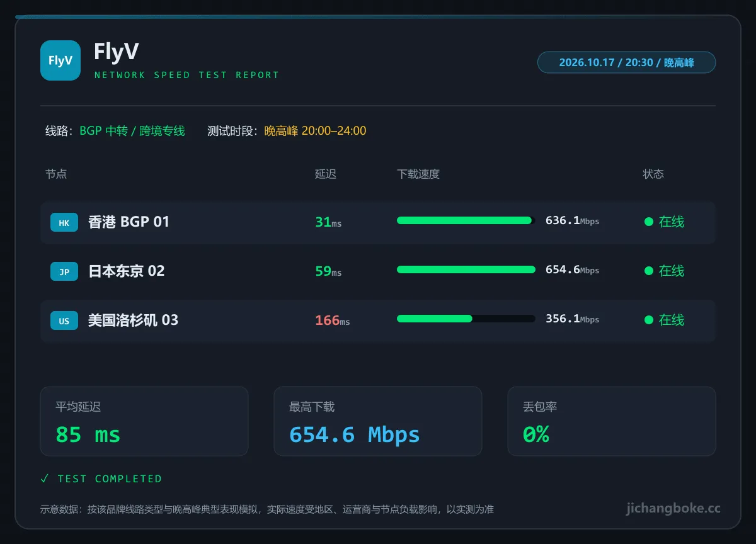
Task: Click the 日本东京 02 download speed bar
Action: [466, 269]
